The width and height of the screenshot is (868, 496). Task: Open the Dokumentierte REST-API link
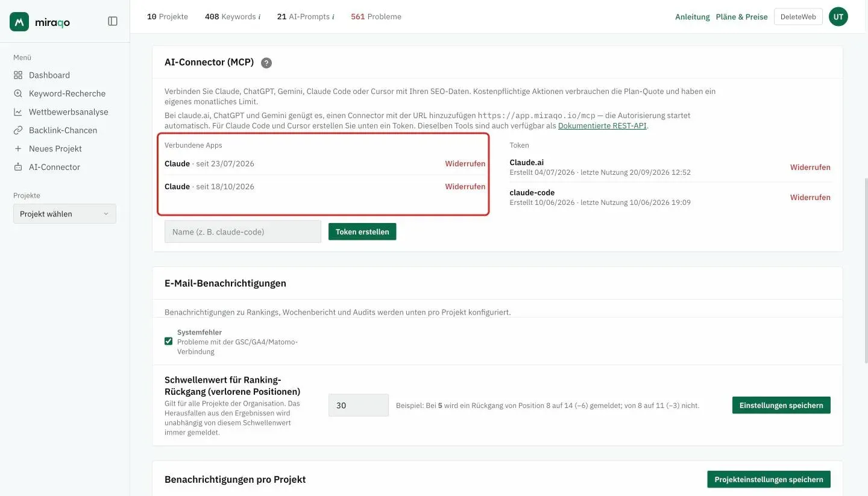[603, 126]
